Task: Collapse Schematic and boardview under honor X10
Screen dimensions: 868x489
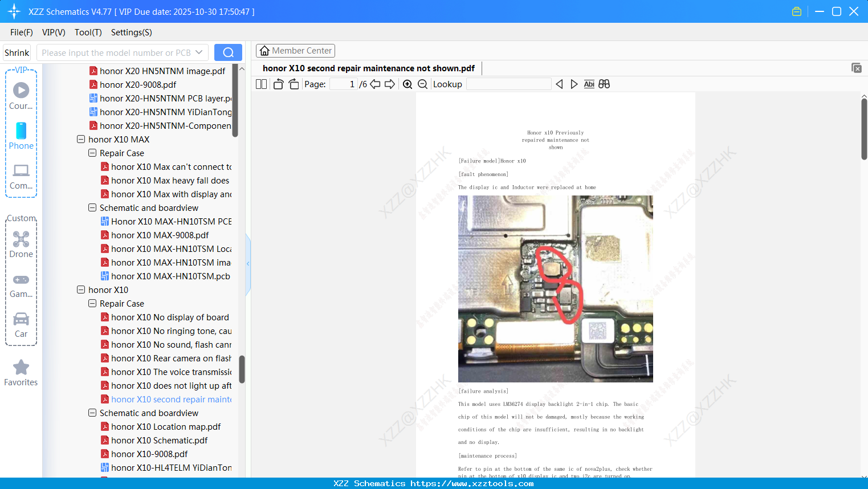Action: click(92, 413)
